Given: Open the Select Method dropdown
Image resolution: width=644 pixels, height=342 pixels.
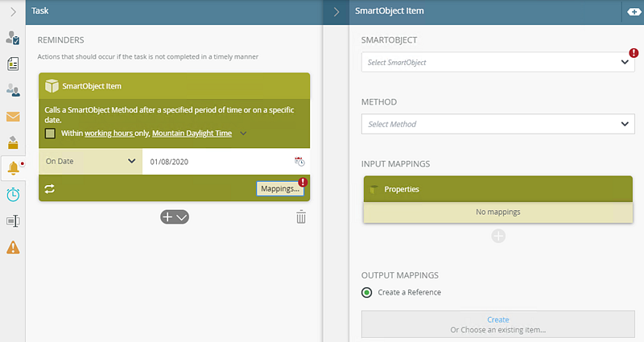Looking at the screenshot, I should pos(497,124).
